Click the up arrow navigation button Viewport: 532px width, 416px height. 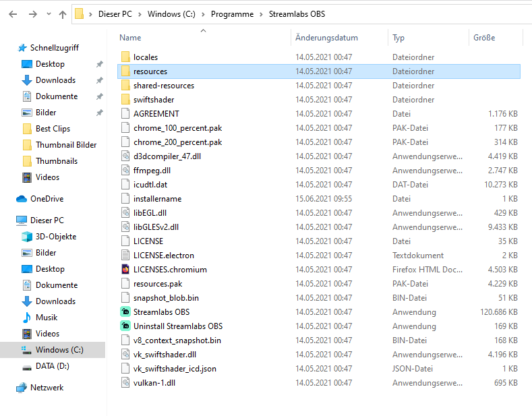click(x=62, y=13)
